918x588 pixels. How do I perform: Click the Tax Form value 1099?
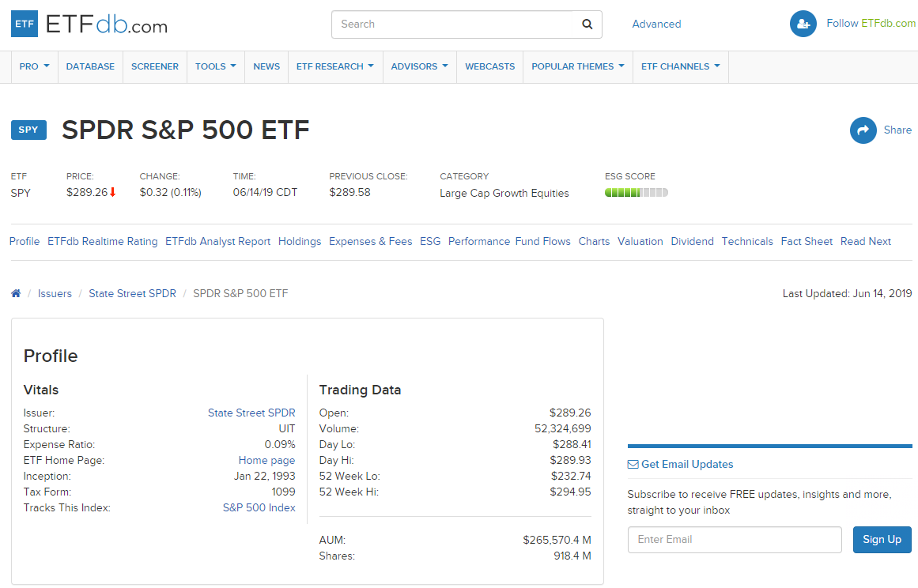click(x=283, y=492)
